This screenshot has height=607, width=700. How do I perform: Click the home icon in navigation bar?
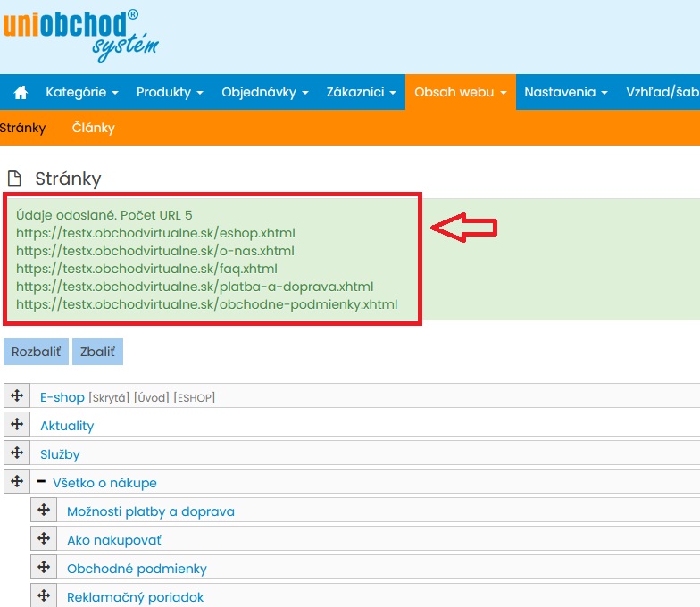point(21,93)
